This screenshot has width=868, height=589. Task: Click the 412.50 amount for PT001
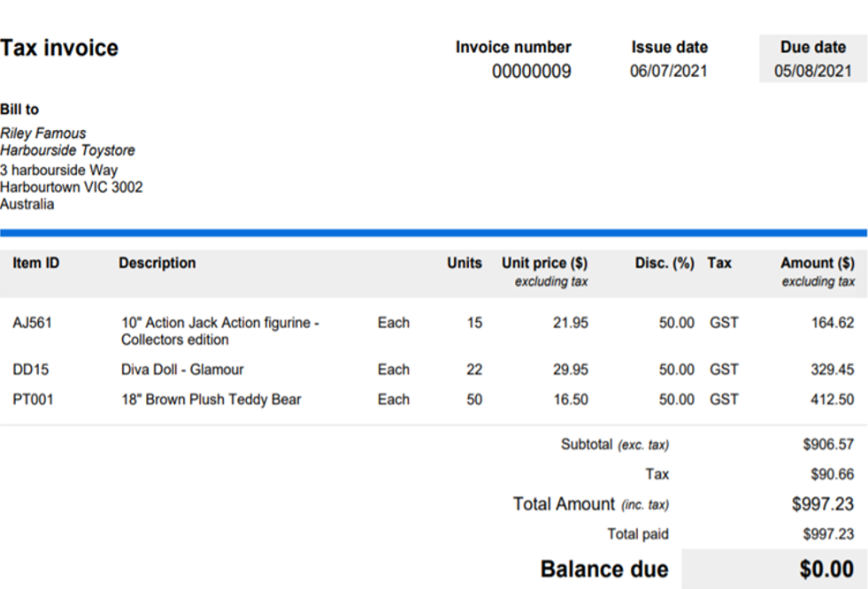[x=832, y=400]
